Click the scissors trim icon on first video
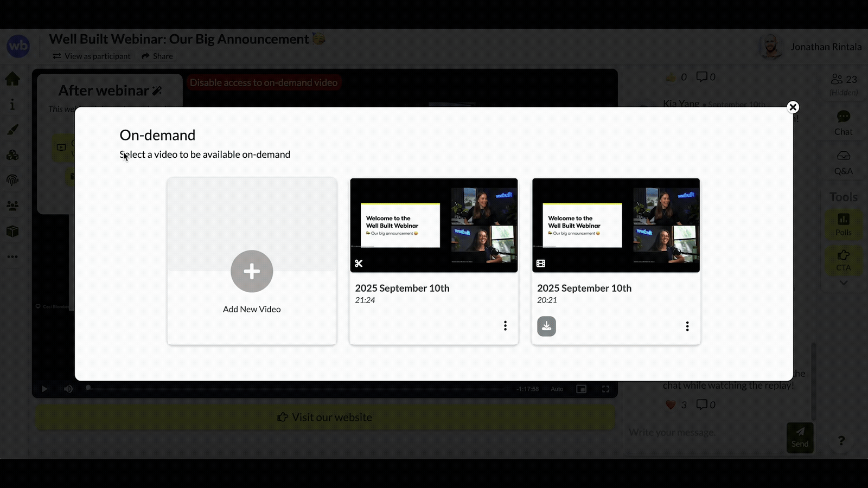This screenshot has height=488, width=868. click(359, 263)
